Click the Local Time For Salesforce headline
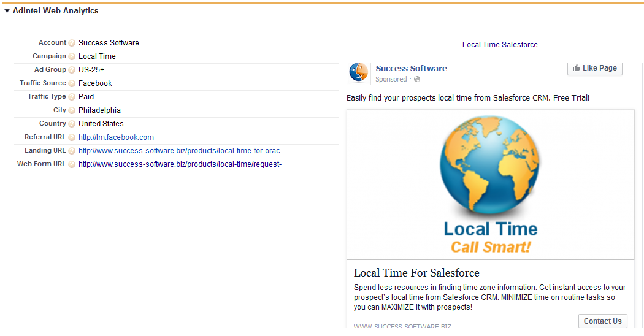Screen dimensions: 644x336 tap(416, 273)
